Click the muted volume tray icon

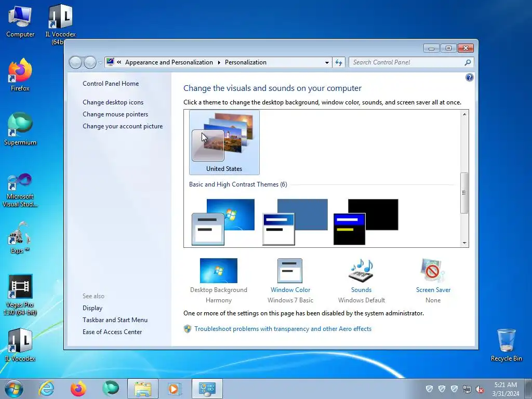[480, 389]
